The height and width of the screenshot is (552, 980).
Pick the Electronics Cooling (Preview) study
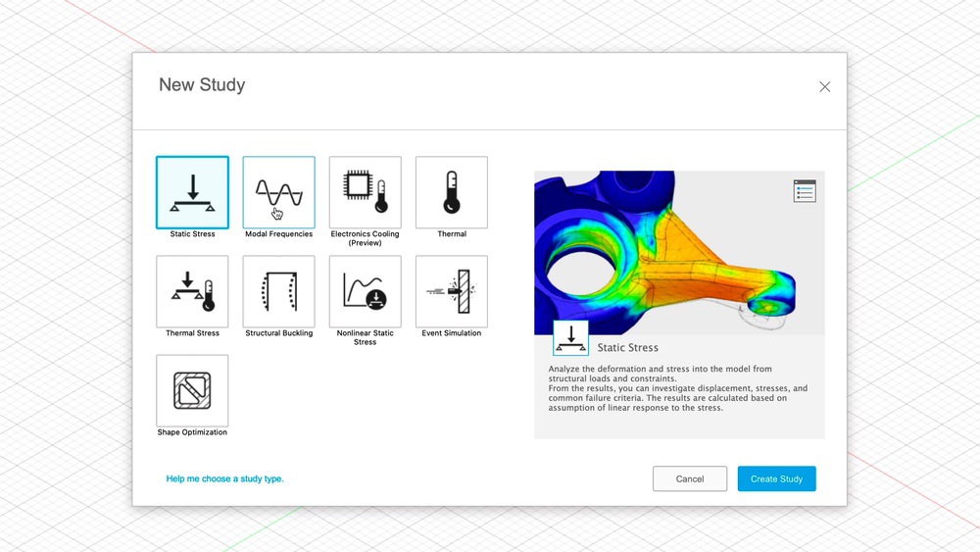pos(365,192)
